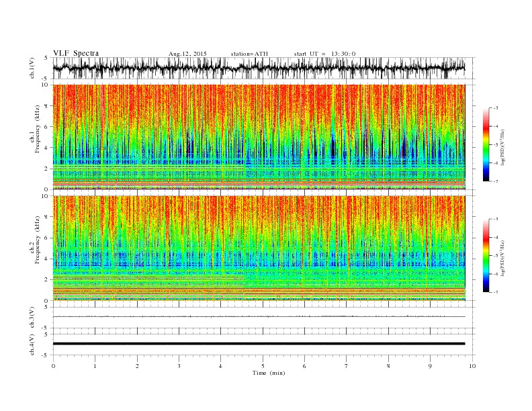This screenshot has width=532, height=411.
Task: Click the thick black ch.4 trace
Action: pos(259,344)
